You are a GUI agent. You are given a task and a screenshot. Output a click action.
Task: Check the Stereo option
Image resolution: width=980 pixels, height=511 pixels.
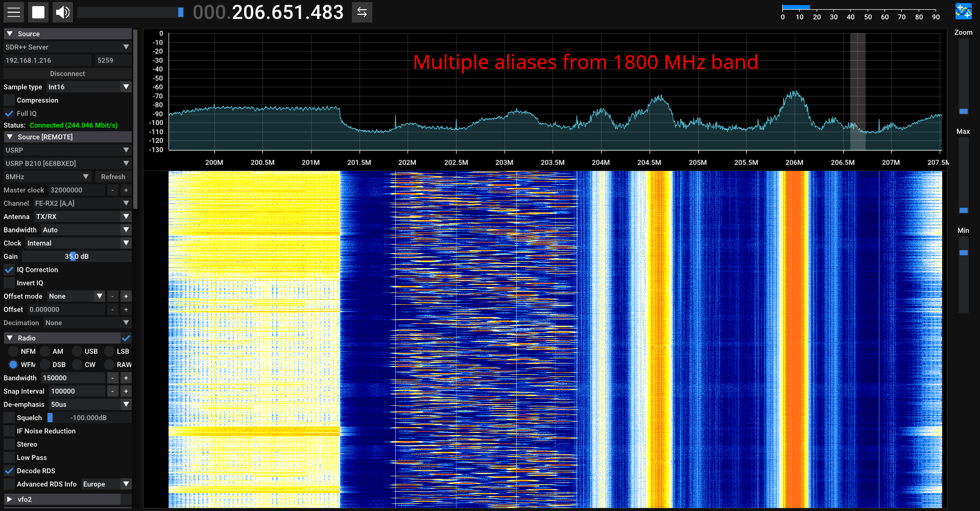click(x=9, y=444)
